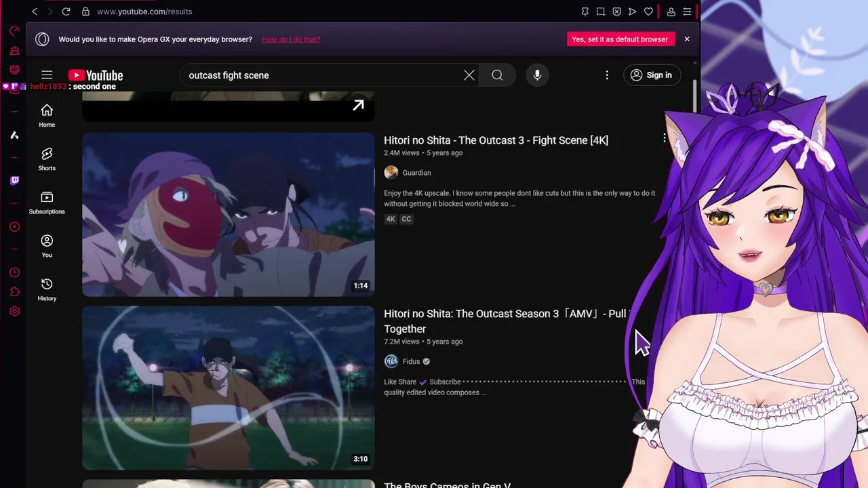Open the ad blocker shield icon
868x488 pixels.
coord(616,12)
